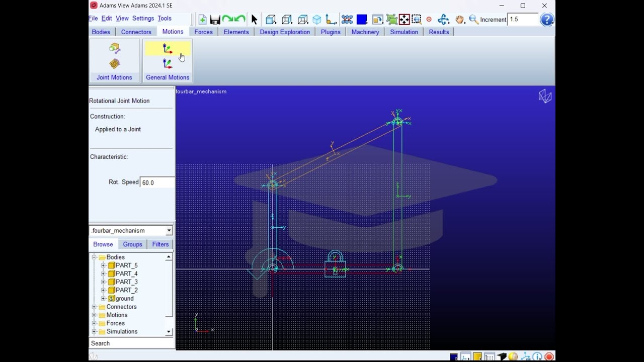Click the yellow square icon in status bar
This screenshot has width=644, height=362.
point(477,357)
